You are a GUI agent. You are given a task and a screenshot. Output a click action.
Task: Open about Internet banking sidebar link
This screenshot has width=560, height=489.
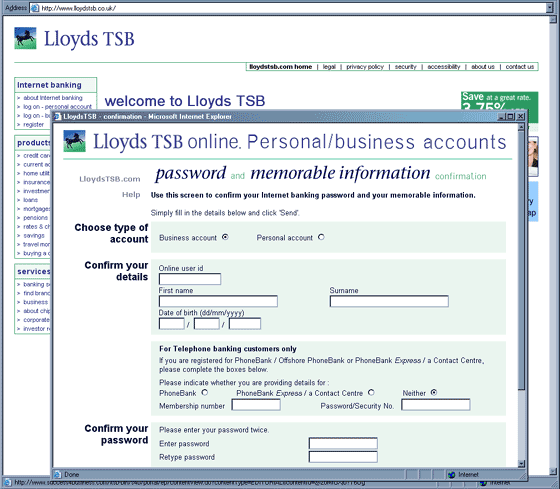point(52,98)
